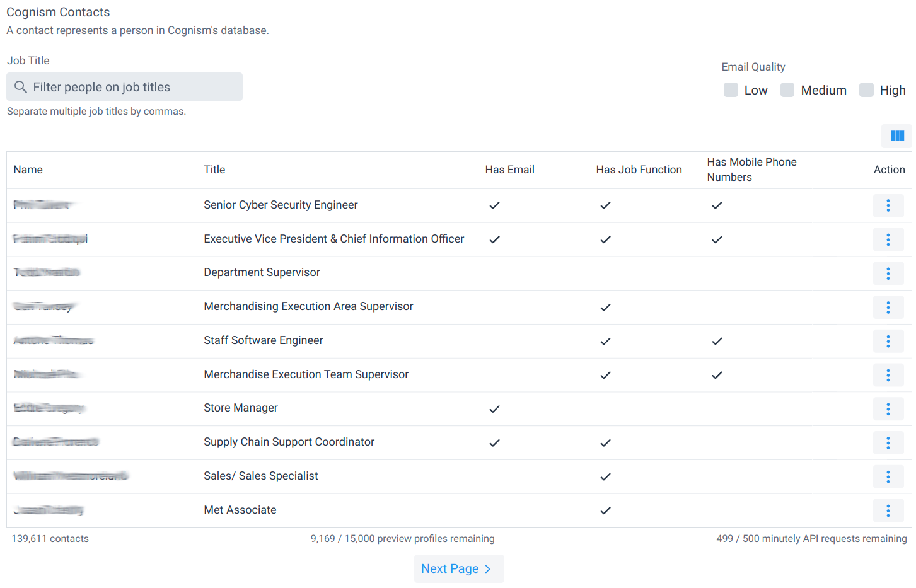Open action menu for Met Associate row
The image size is (916, 588).
tap(888, 510)
